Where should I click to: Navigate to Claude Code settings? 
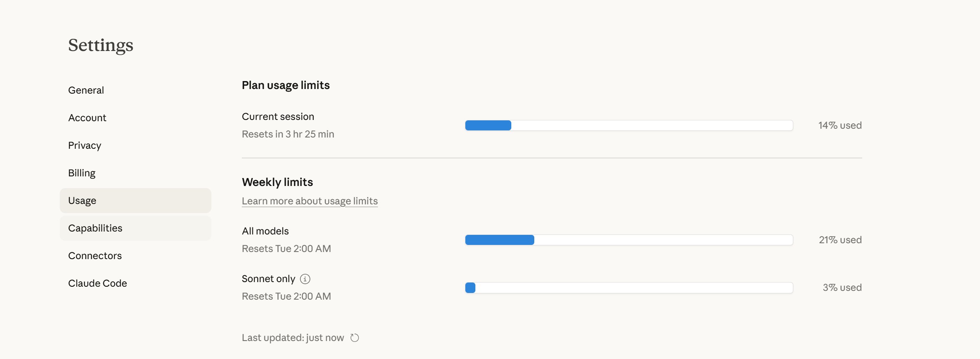(97, 283)
